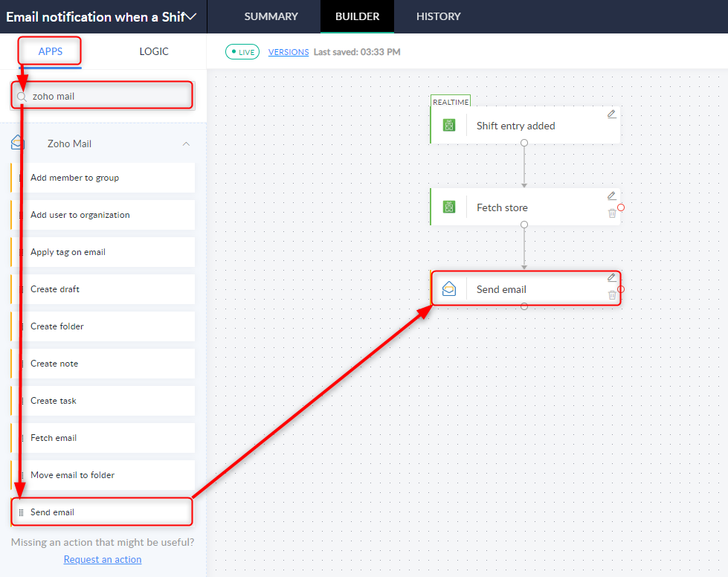The width and height of the screenshot is (728, 577).
Task: Click the search magnifier icon
Action: (22, 97)
